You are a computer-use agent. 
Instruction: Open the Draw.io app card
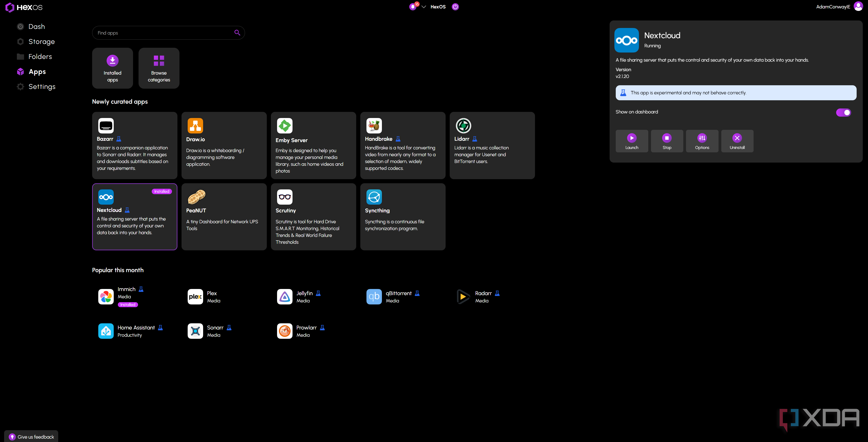coord(224,145)
